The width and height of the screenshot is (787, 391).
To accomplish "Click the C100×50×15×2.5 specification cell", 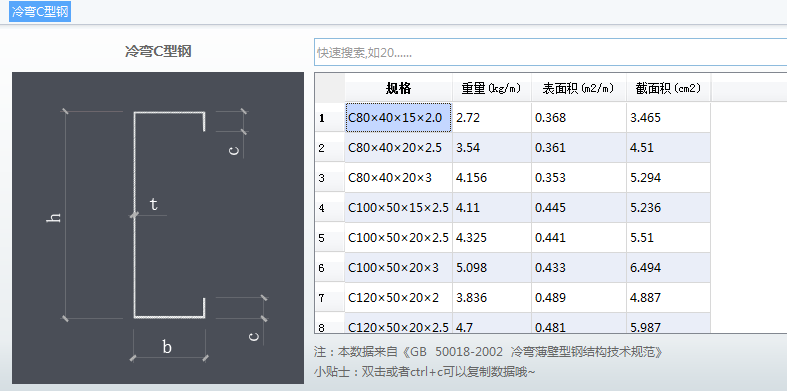I will (399, 208).
